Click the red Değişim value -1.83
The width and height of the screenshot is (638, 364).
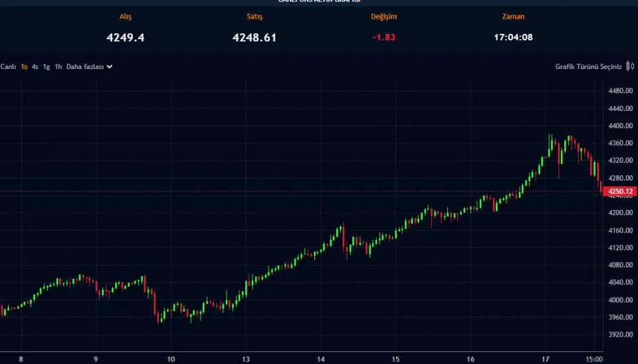[x=383, y=37]
